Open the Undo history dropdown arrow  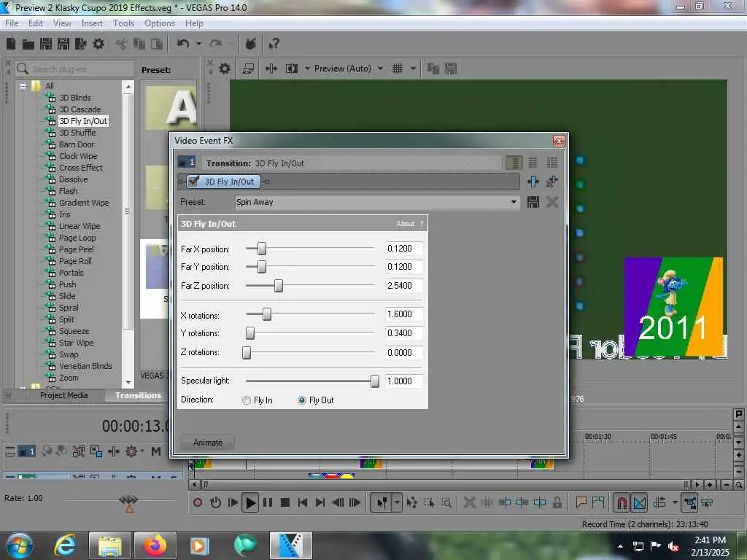[x=198, y=44]
